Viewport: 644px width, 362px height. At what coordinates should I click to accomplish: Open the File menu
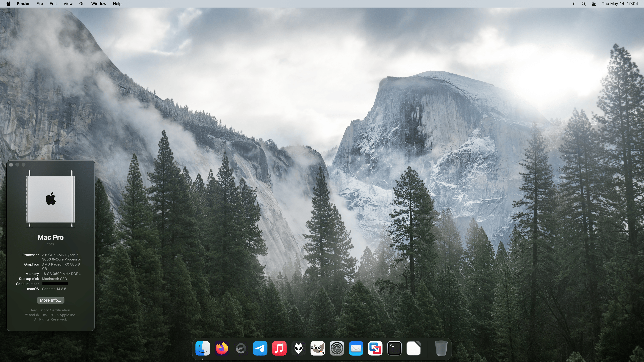[x=39, y=3]
